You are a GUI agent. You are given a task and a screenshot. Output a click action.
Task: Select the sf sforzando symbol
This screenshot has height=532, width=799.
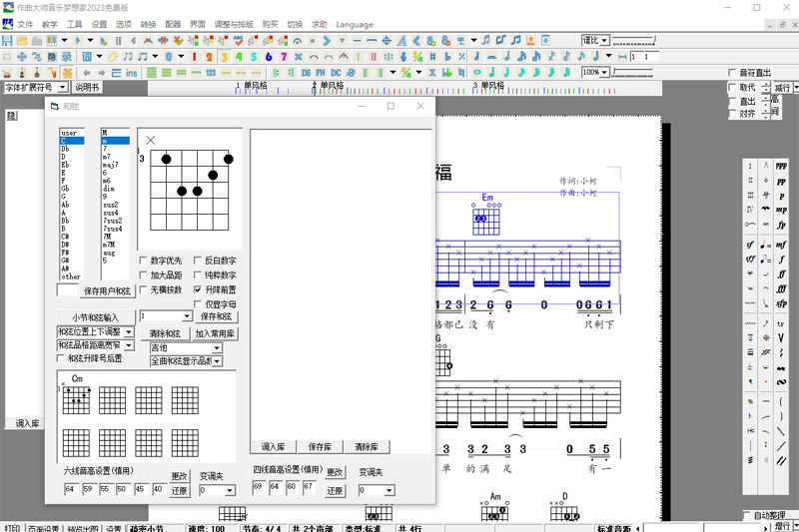point(750,245)
